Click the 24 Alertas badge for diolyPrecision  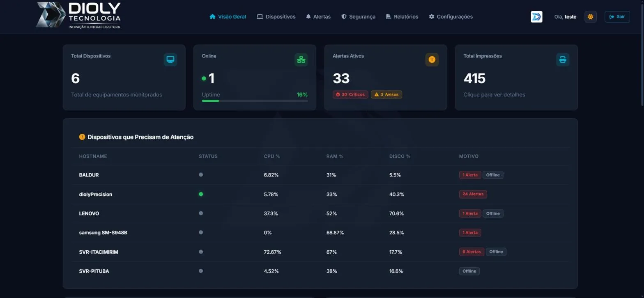coord(473,194)
